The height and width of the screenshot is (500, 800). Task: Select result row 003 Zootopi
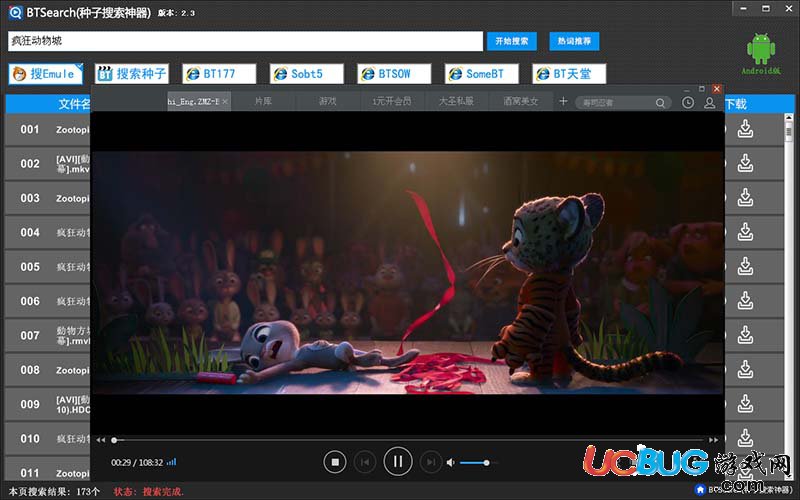pos(48,198)
